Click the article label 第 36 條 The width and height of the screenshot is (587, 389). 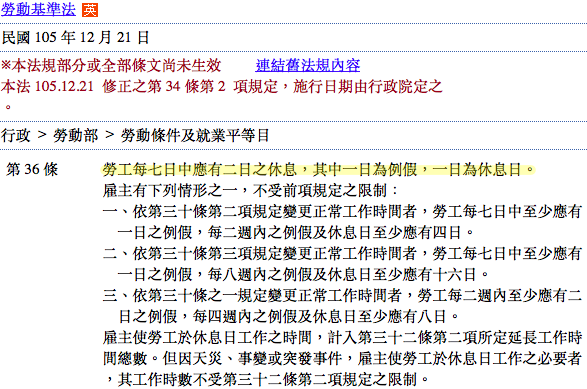point(32,170)
